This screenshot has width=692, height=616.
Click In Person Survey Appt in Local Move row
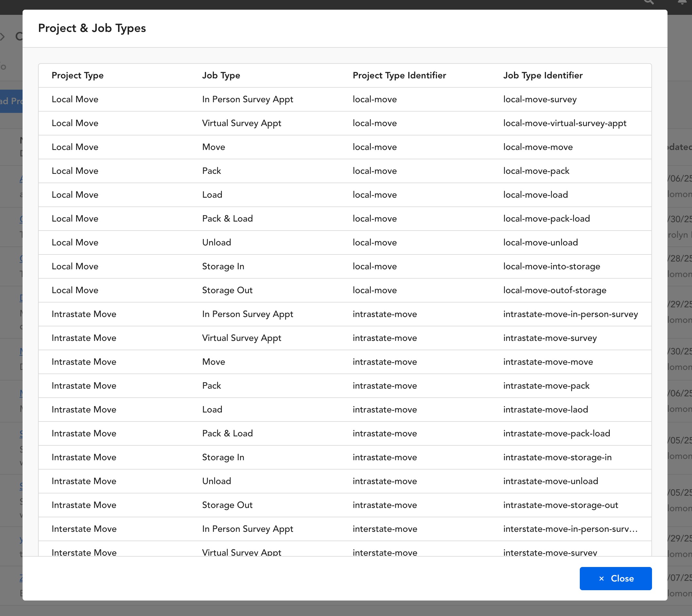[247, 99]
